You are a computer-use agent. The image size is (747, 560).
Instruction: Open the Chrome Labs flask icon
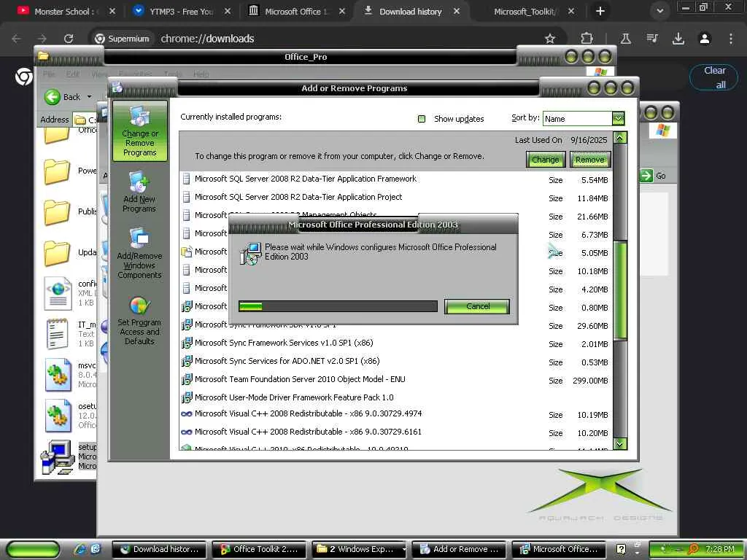pyautogui.click(x=625, y=39)
